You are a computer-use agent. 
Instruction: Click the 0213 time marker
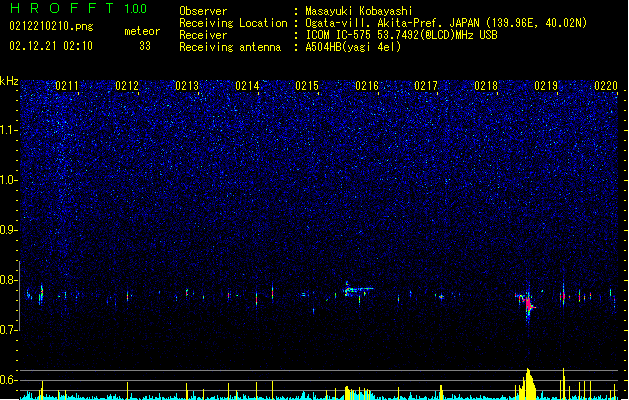187,86
